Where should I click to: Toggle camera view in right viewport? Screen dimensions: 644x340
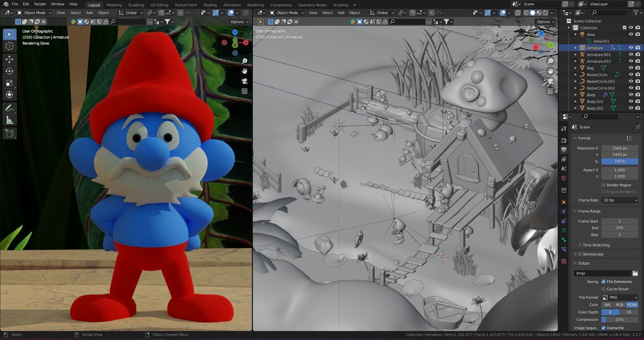tap(550, 81)
